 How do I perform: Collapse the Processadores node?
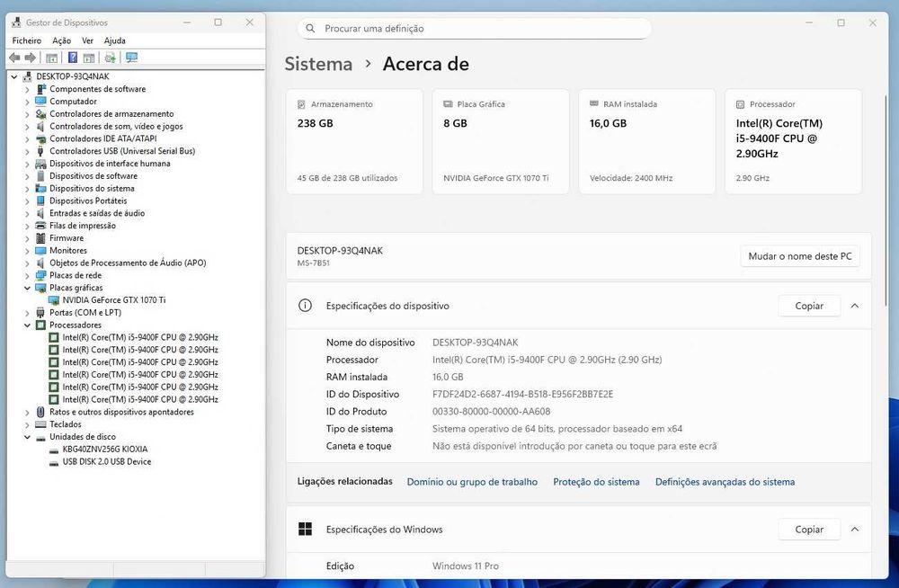click(x=27, y=325)
